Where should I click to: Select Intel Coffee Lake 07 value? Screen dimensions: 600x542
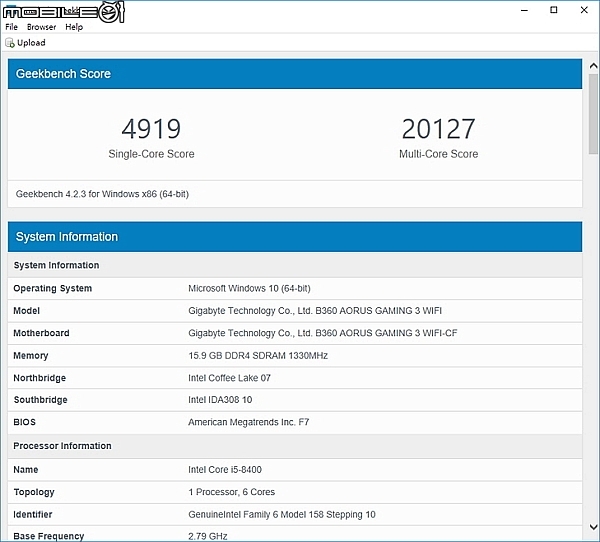tap(230, 378)
